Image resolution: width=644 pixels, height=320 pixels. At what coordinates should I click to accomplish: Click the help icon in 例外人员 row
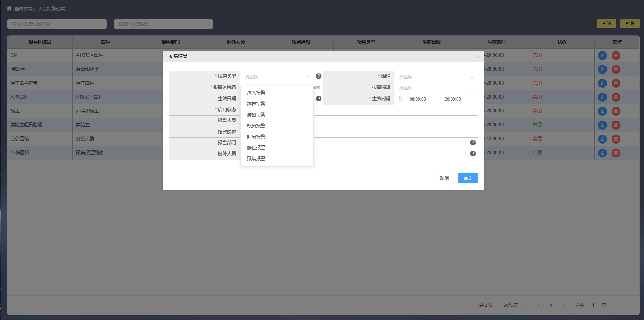point(472,154)
